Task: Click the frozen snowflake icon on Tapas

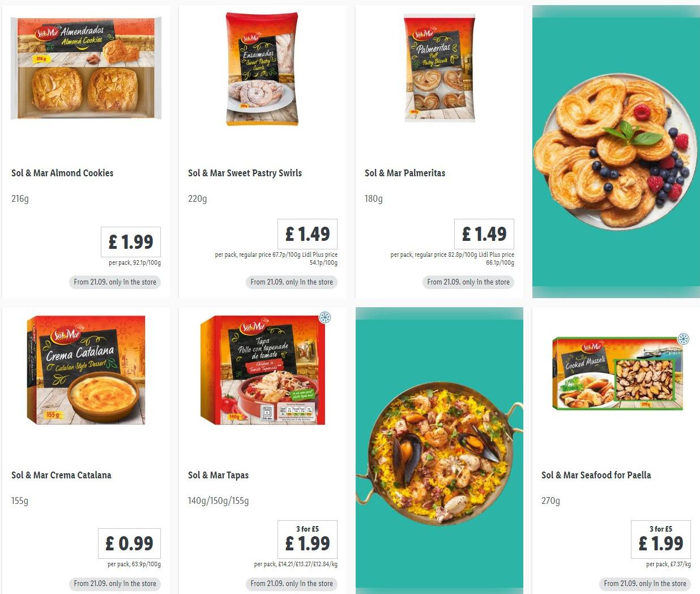Action: [x=325, y=317]
